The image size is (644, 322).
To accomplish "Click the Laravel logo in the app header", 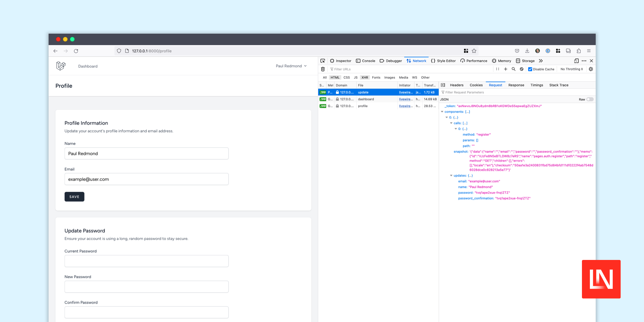I will (61, 66).
